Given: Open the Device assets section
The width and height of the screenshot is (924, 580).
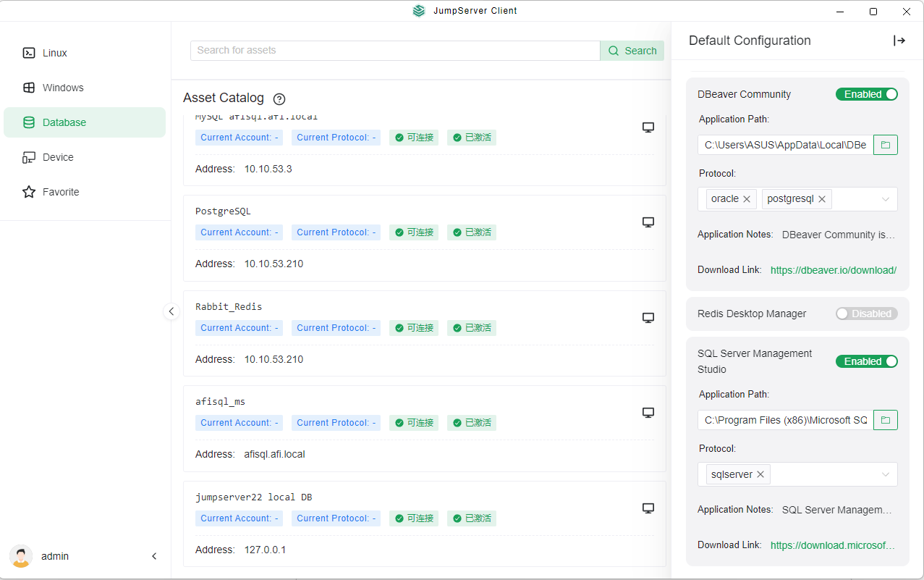Looking at the screenshot, I should [85, 157].
